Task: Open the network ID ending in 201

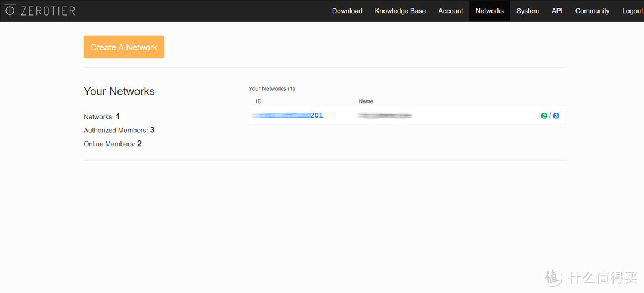Action: tap(287, 115)
